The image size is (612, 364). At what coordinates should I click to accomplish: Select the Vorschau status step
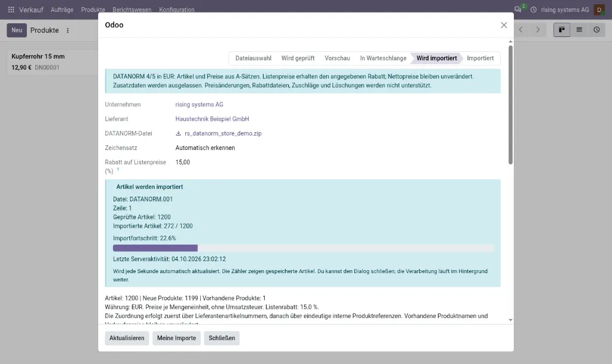(x=337, y=58)
